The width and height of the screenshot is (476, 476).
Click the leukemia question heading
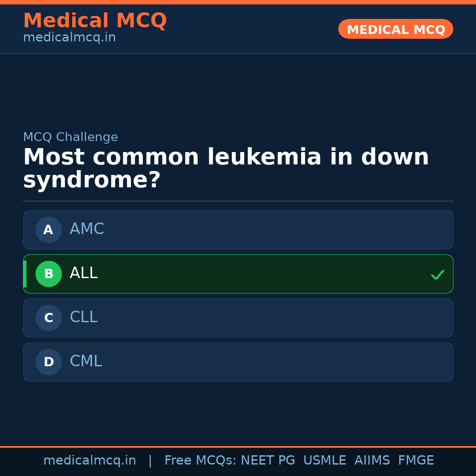pyautogui.click(x=226, y=168)
